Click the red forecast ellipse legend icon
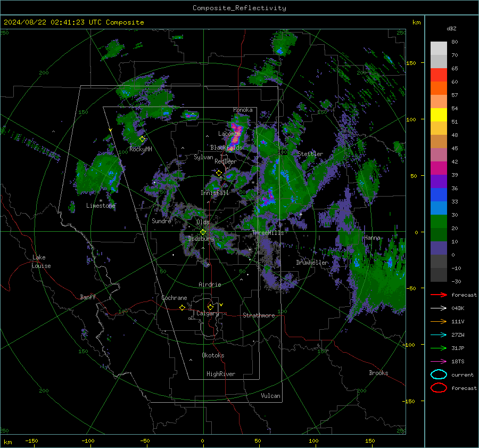 pos(439,388)
